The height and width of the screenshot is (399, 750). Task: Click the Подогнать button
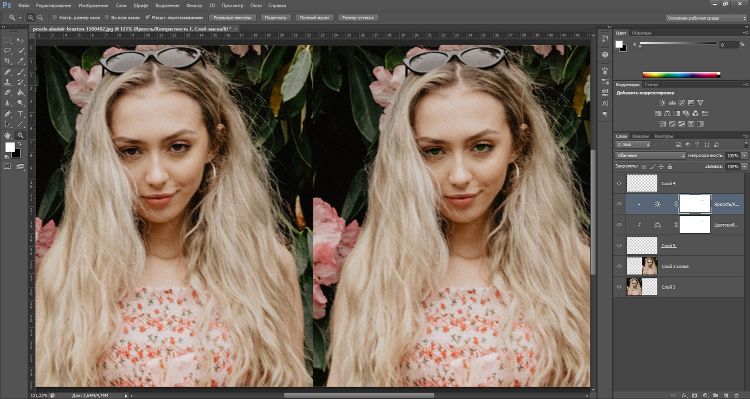pyautogui.click(x=276, y=18)
